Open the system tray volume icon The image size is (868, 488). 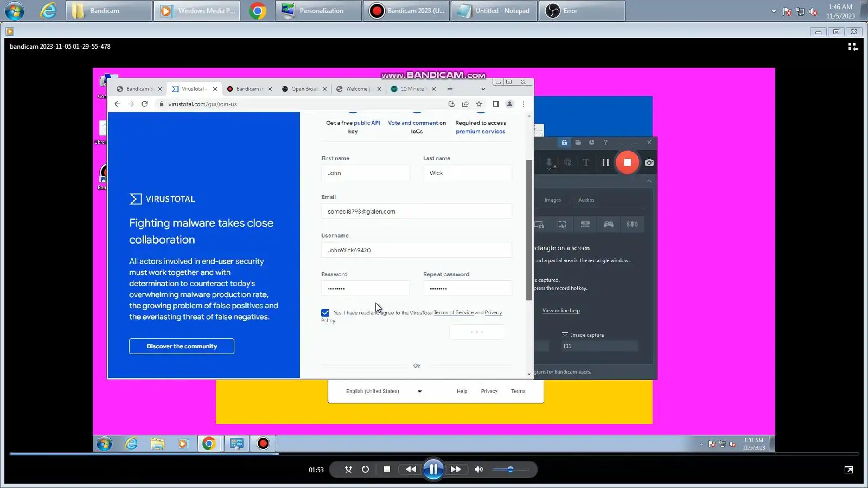[813, 11]
